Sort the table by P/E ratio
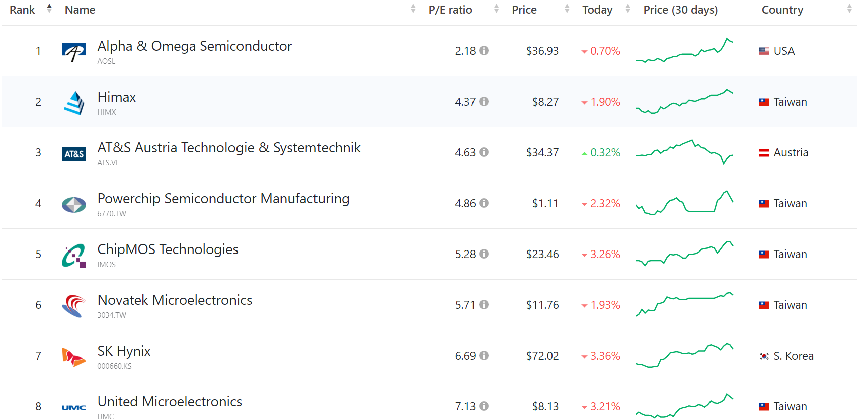 pyautogui.click(x=450, y=9)
